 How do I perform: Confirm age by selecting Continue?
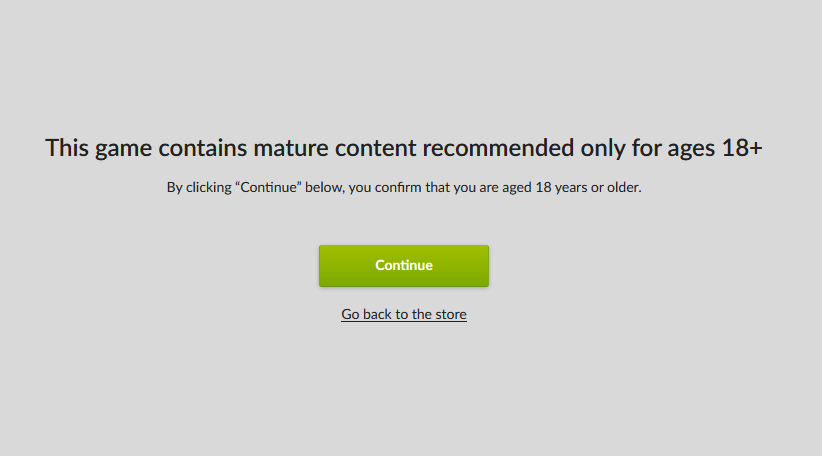(x=404, y=266)
